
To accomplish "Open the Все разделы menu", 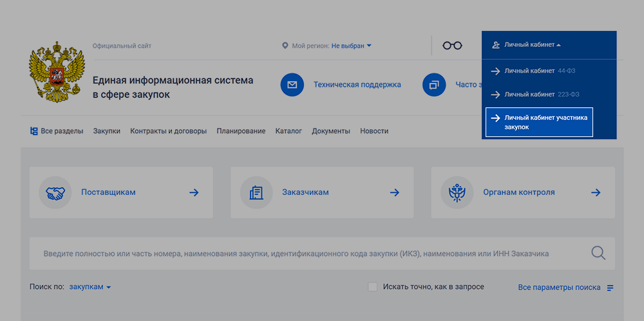I will (x=57, y=131).
